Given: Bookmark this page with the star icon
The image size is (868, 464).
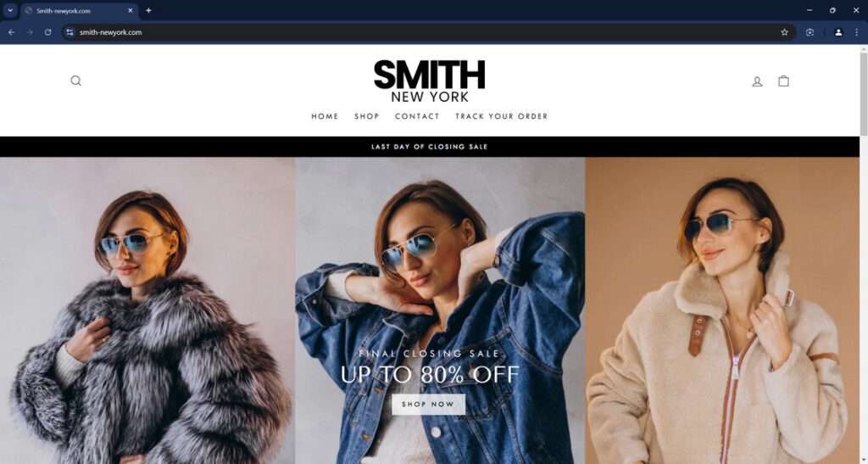Looking at the screenshot, I should (x=784, y=32).
